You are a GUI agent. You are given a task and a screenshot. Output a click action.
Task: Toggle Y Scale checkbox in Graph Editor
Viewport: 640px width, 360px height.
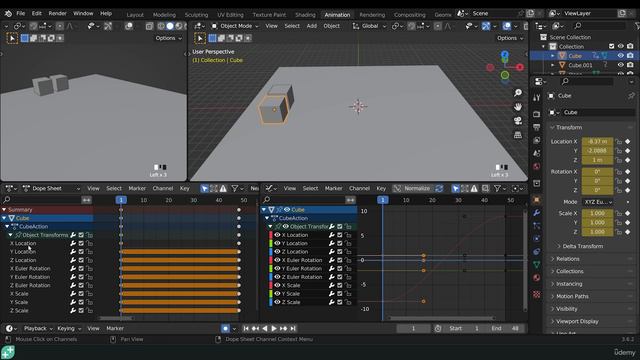coord(340,293)
